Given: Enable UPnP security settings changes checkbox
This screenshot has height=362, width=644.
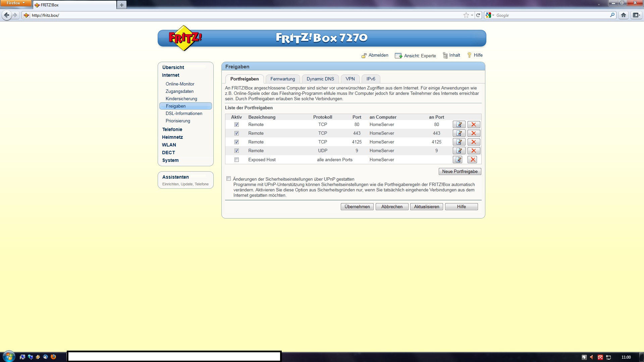Looking at the screenshot, I should tap(228, 179).
